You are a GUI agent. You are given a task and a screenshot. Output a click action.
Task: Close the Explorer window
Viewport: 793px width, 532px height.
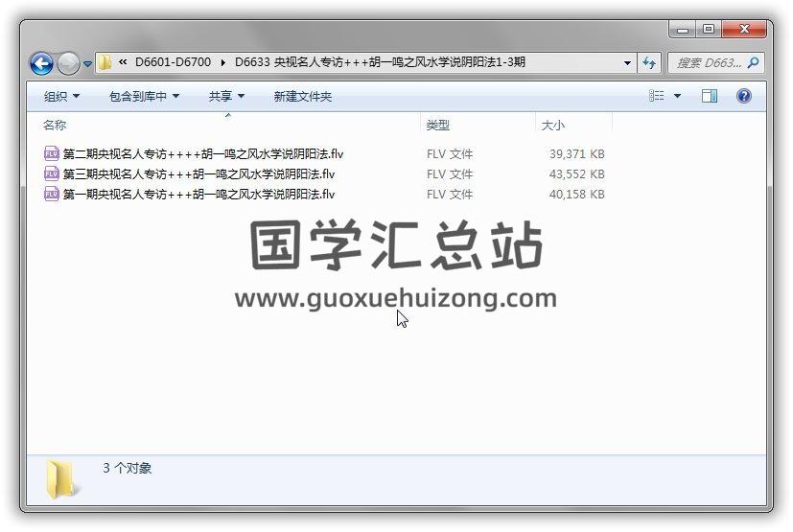click(744, 30)
